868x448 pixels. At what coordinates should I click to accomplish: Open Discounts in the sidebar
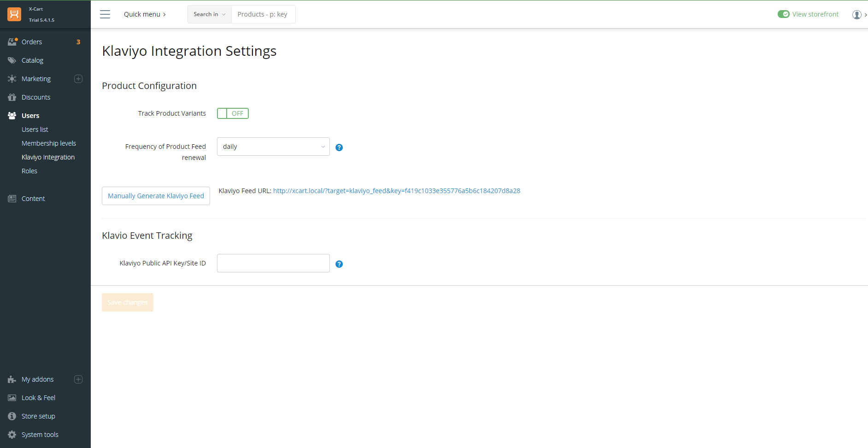(x=36, y=97)
